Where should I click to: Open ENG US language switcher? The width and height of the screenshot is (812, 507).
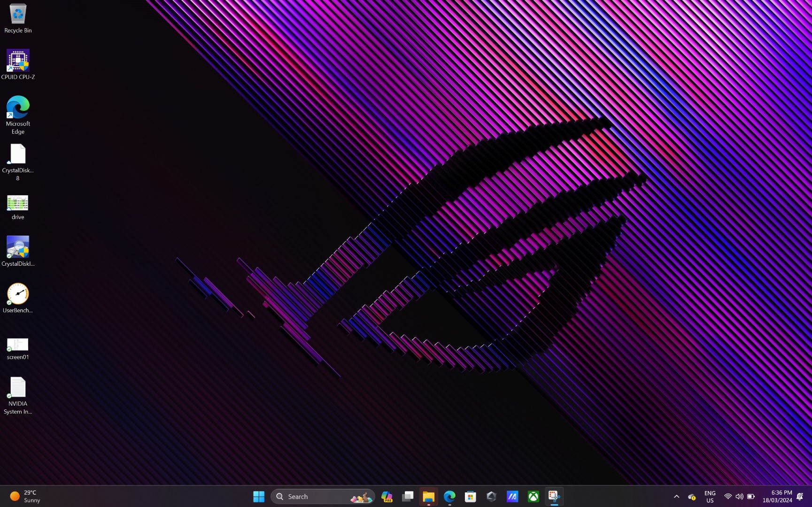coord(710,496)
